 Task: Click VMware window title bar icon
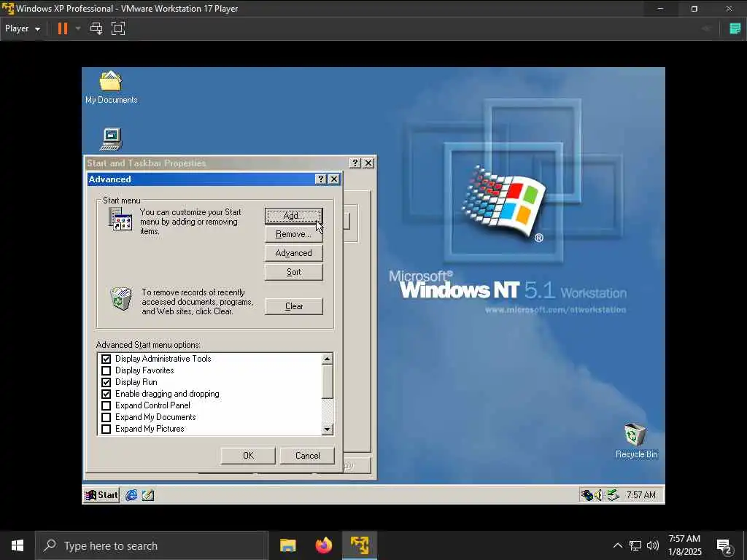click(7, 8)
